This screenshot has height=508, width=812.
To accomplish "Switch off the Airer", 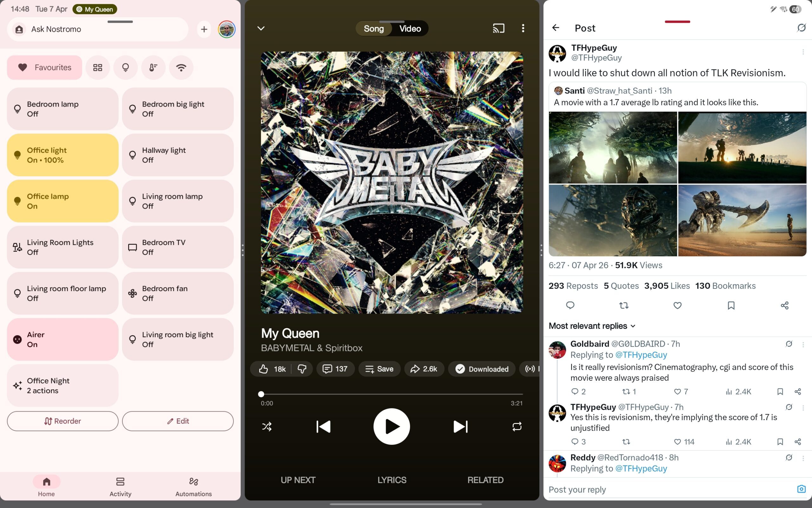I will point(62,339).
